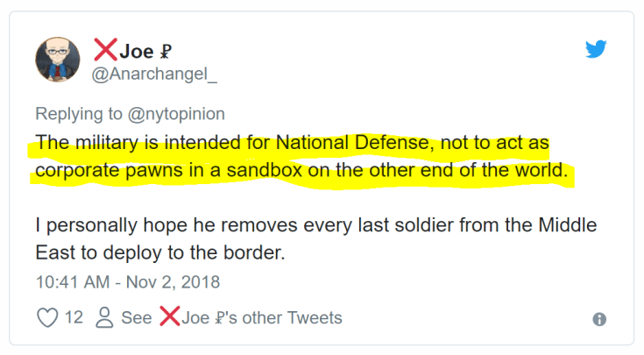Click the display name Joe

[136, 52]
